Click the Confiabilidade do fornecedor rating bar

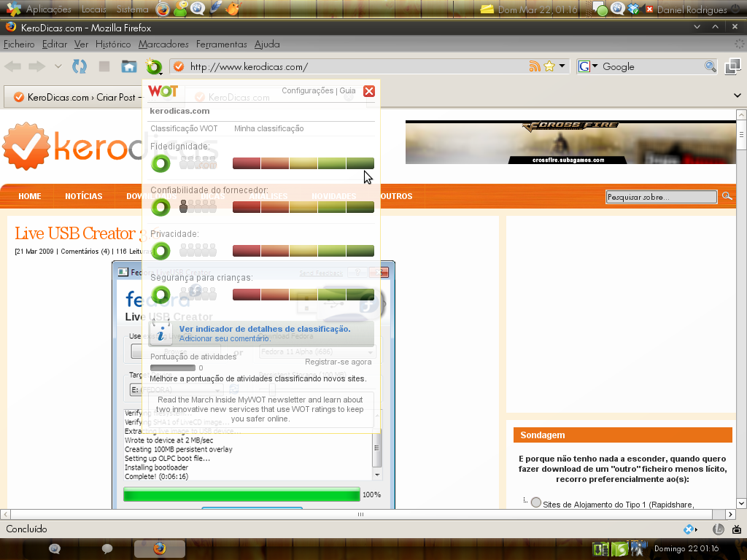[x=303, y=207]
